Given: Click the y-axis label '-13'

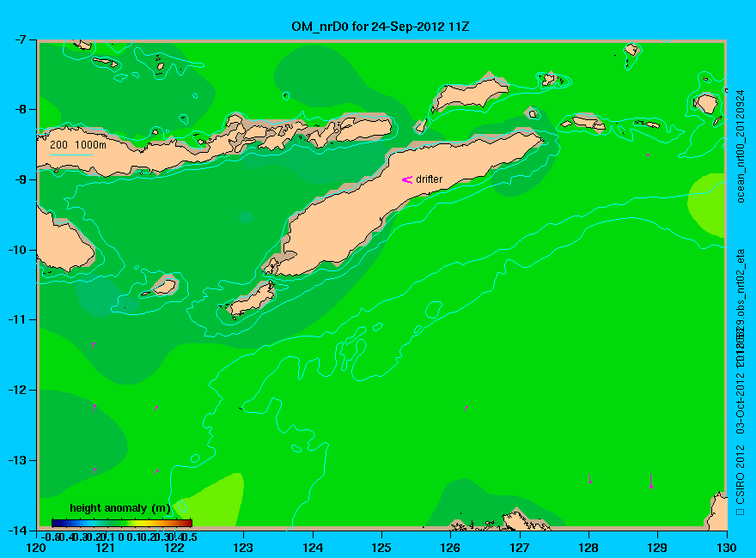Looking at the screenshot, I should pos(17,460).
